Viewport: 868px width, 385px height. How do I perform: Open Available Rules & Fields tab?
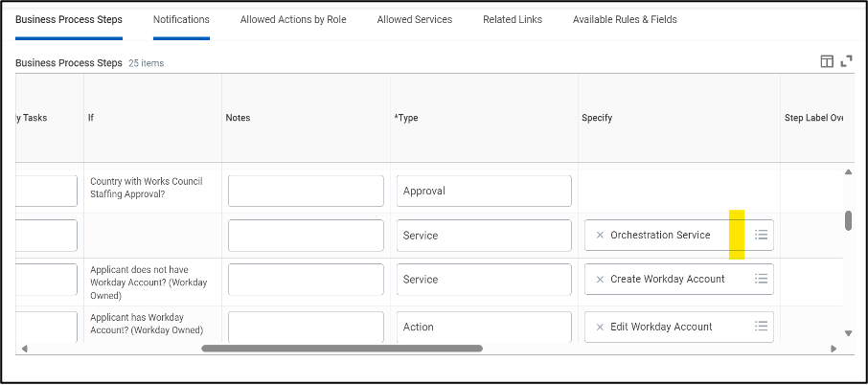pyautogui.click(x=625, y=20)
